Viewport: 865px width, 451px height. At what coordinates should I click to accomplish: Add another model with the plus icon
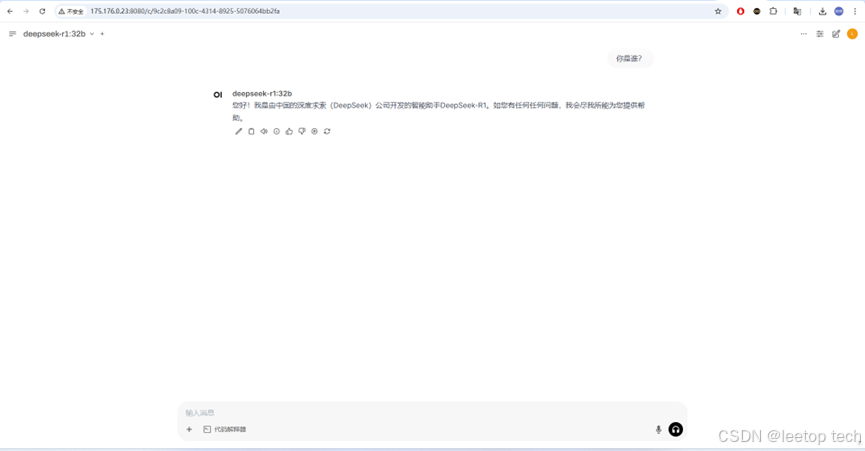click(102, 34)
